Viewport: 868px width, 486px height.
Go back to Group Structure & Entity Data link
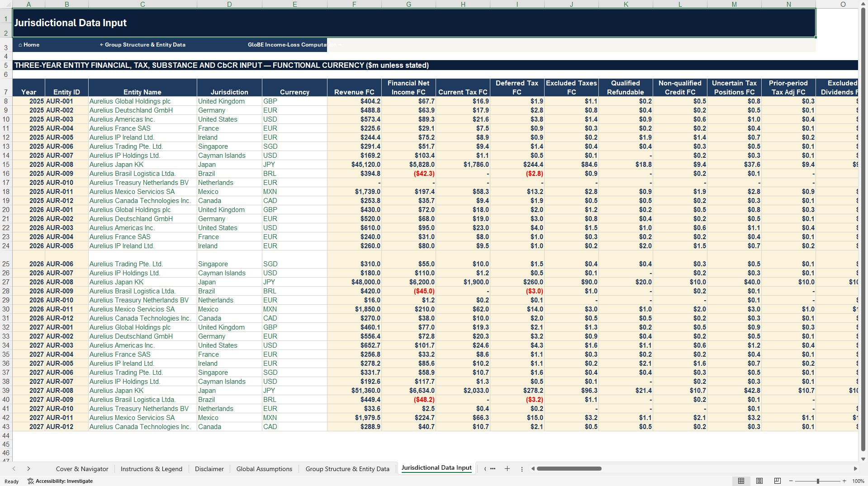pos(142,45)
